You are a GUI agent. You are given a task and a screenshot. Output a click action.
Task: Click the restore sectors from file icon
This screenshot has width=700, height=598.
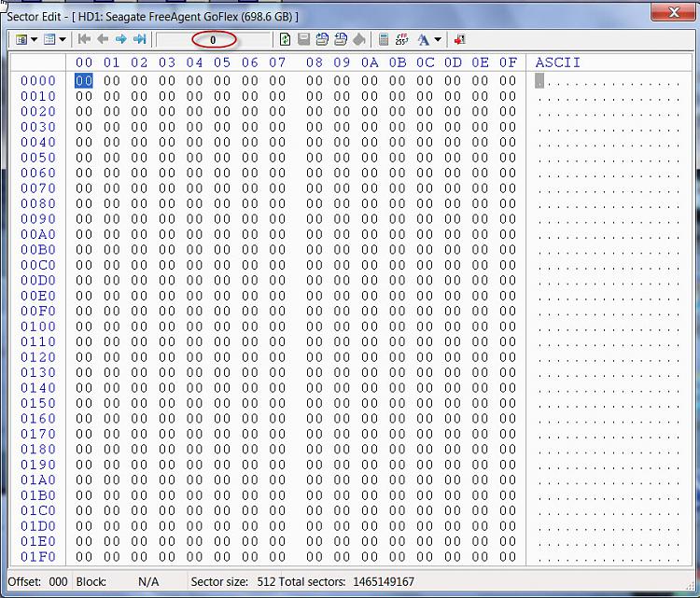point(341,40)
